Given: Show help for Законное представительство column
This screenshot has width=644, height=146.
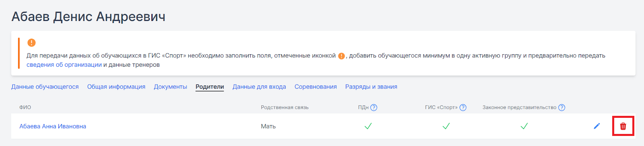Looking at the screenshot, I should coord(562,107).
